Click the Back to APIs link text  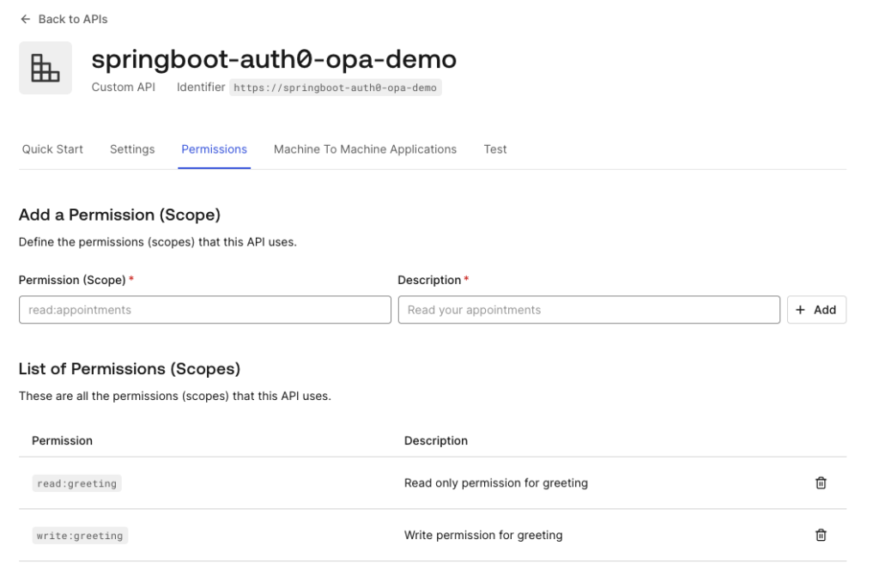click(73, 19)
